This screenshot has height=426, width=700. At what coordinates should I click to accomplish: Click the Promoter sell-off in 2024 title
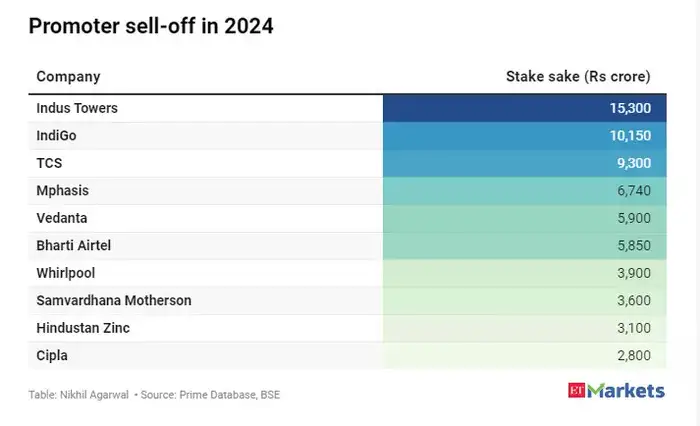pyautogui.click(x=151, y=27)
